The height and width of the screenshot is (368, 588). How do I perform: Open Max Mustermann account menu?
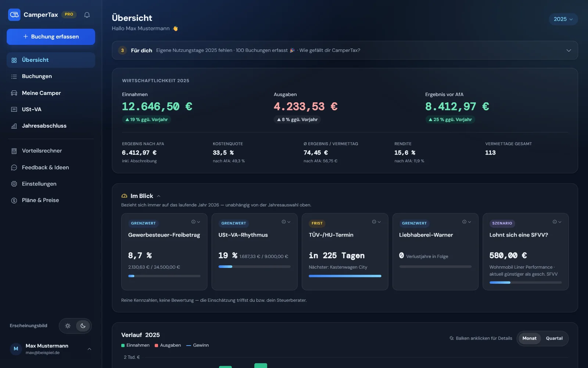coord(51,349)
